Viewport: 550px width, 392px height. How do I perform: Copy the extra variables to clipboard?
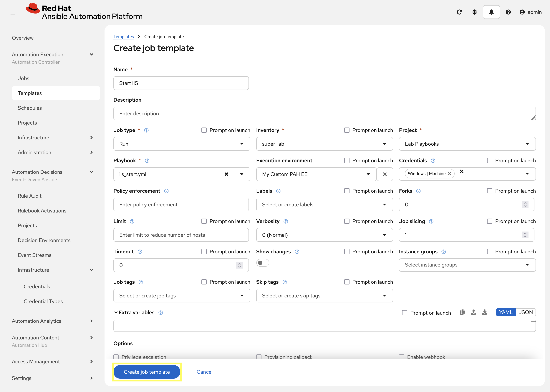click(462, 312)
